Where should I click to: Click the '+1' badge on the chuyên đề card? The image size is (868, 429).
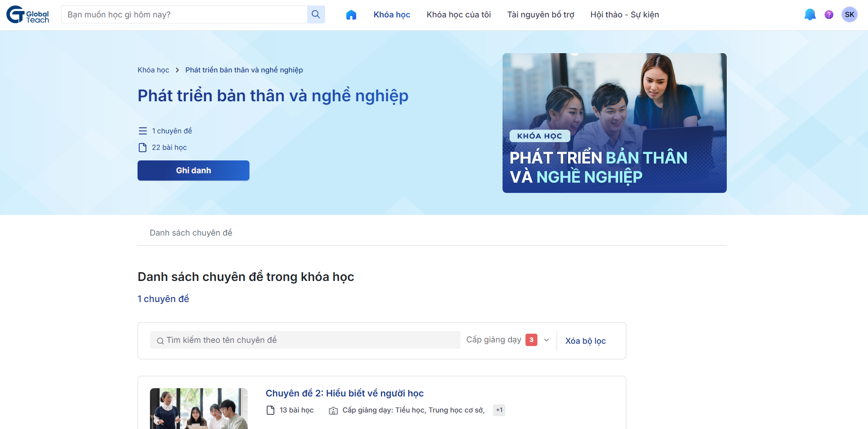(499, 410)
